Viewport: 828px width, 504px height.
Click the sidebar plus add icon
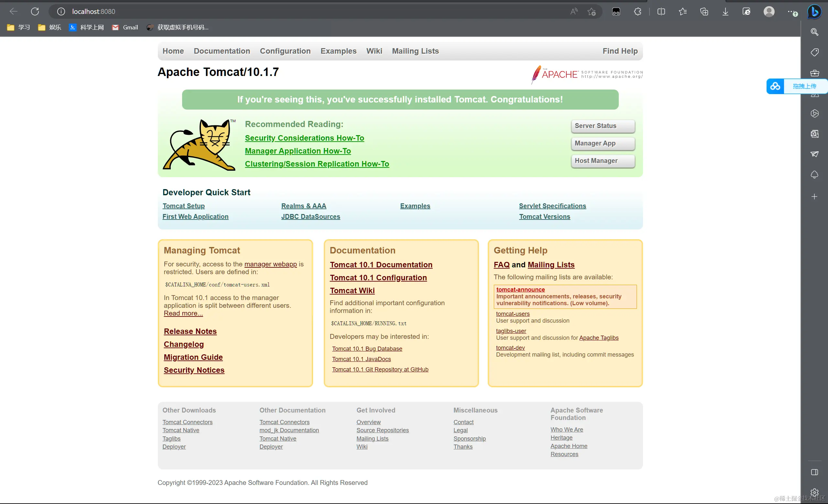(x=814, y=197)
